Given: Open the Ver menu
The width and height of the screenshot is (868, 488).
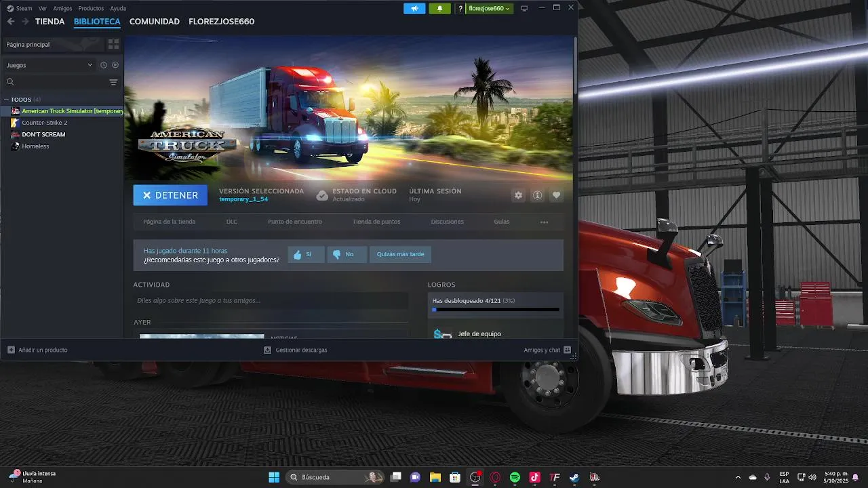Looking at the screenshot, I should click(x=43, y=8).
